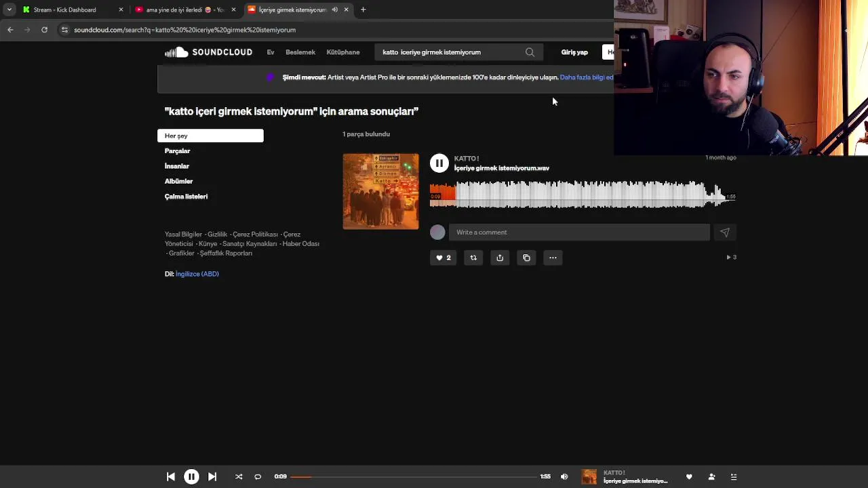Open the browser tab search dropdown
The width and height of the screenshot is (868, 488).
point(9,9)
